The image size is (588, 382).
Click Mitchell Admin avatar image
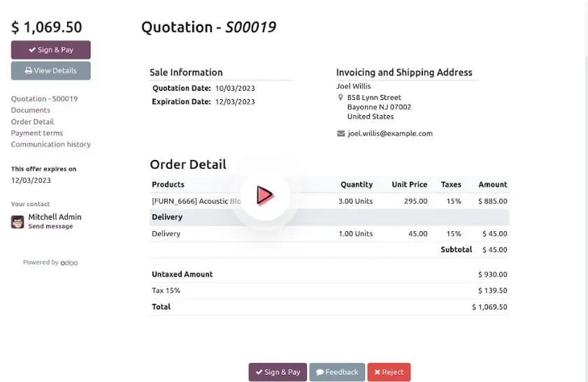tap(17, 221)
